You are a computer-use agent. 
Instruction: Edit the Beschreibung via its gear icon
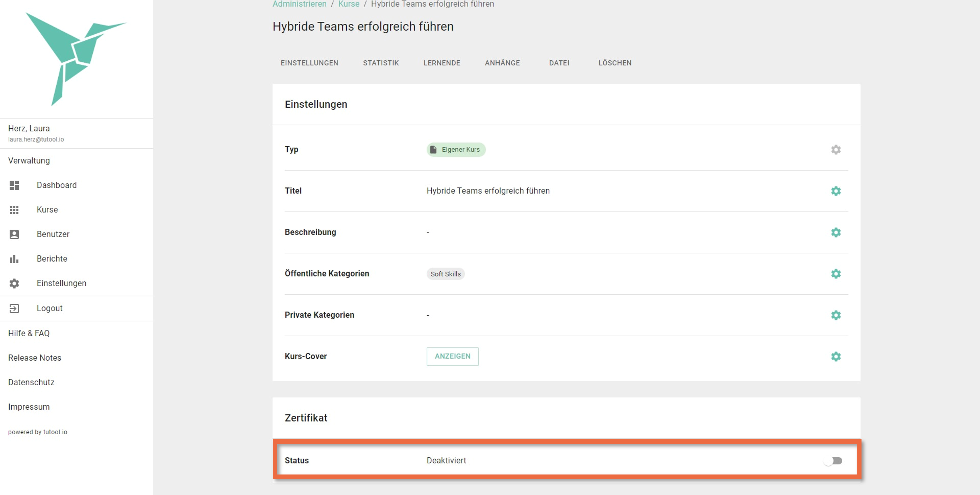(835, 232)
